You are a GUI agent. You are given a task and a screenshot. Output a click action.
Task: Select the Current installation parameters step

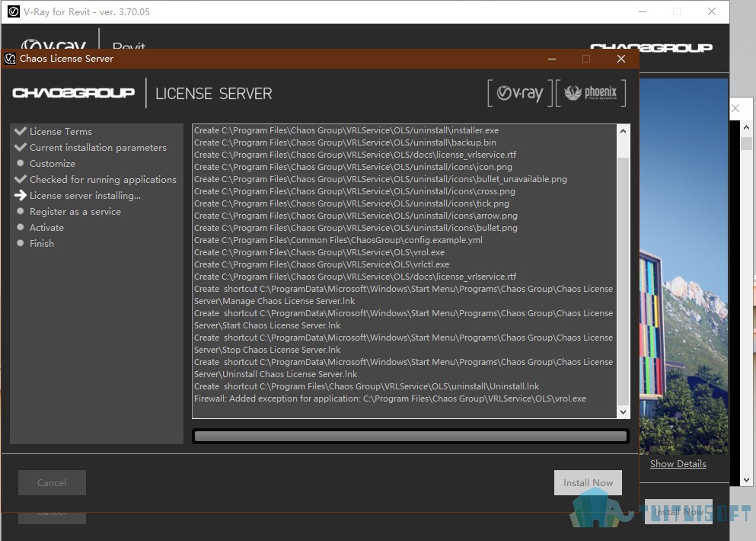98,147
